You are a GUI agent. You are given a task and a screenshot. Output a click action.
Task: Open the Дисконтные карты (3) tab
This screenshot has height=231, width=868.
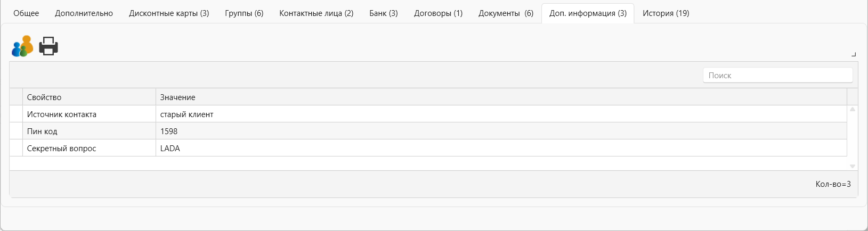tap(169, 13)
